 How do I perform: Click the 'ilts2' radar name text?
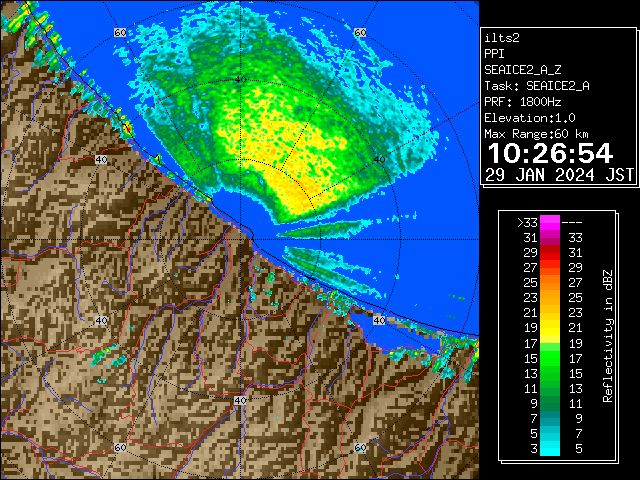[x=502, y=38]
